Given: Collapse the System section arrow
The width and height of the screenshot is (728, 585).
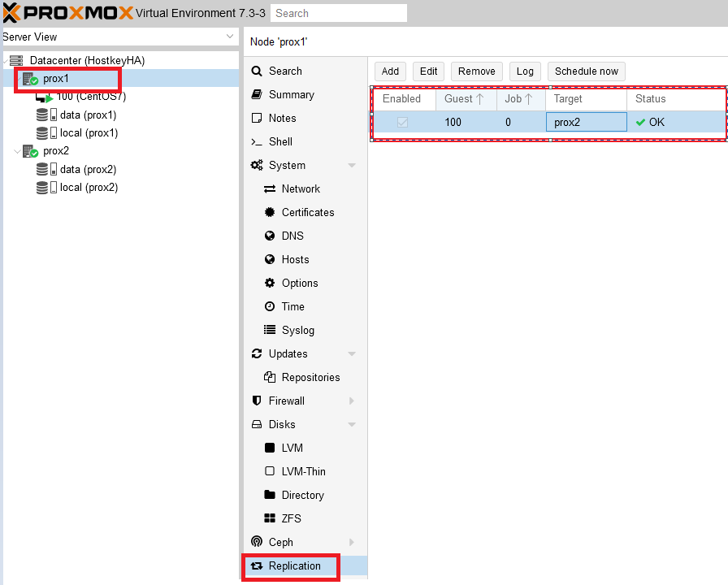Looking at the screenshot, I should pyautogui.click(x=352, y=166).
